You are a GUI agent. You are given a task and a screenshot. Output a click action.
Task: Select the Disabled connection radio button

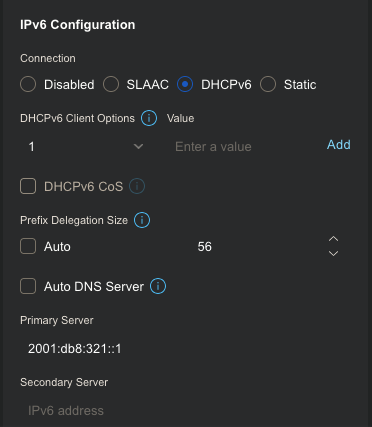28,84
